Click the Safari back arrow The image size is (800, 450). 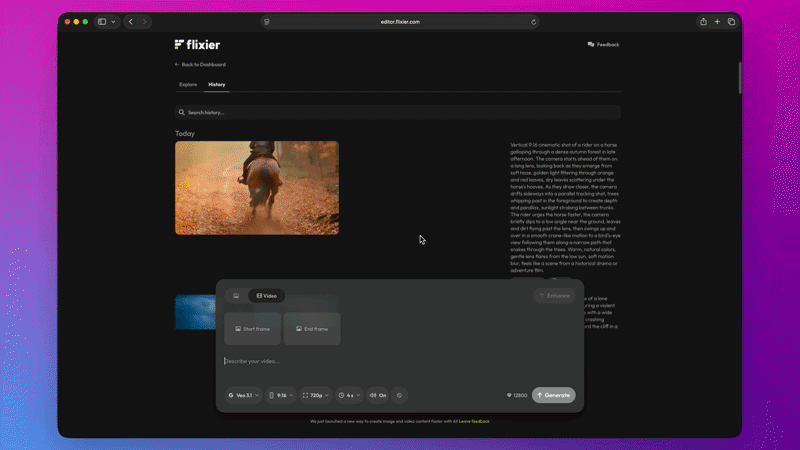[x=130, y=21]
